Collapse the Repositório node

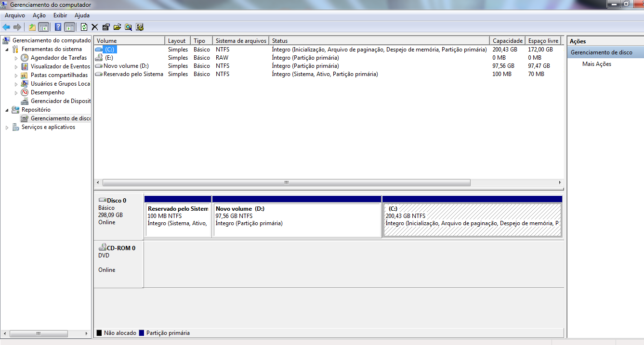[x=7, y=110]
